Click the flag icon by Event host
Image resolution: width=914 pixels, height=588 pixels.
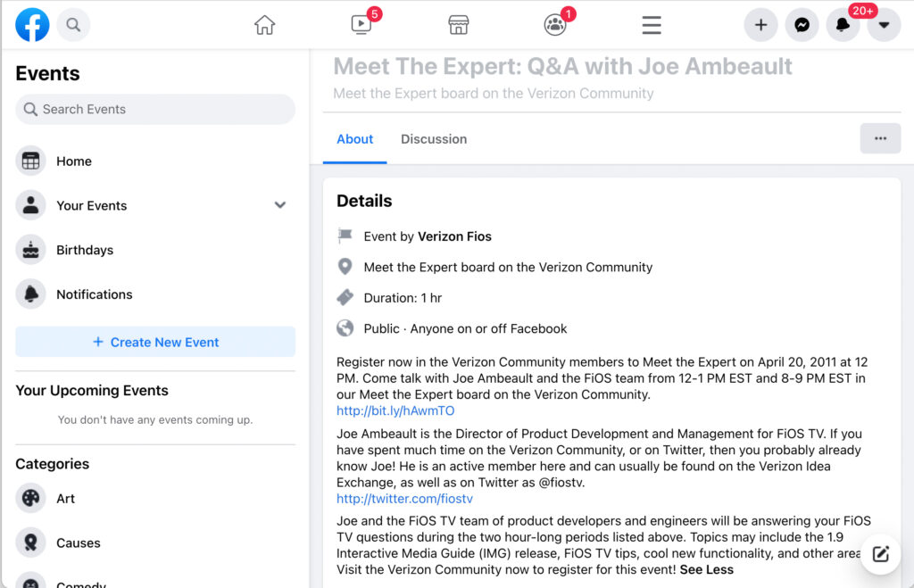coord(345,236)
